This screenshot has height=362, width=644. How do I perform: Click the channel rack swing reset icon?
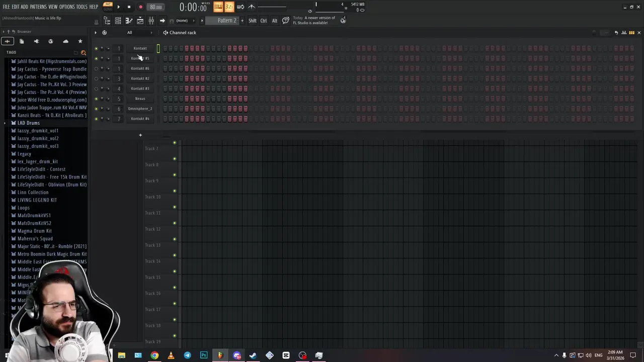point(104,33)
